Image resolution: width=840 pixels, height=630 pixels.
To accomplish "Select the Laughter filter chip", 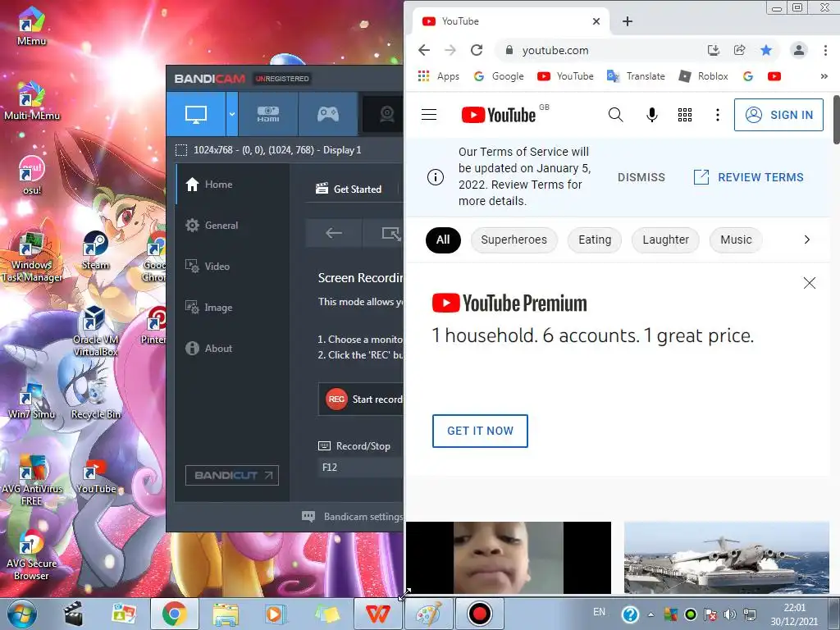I will click(665, 240).
